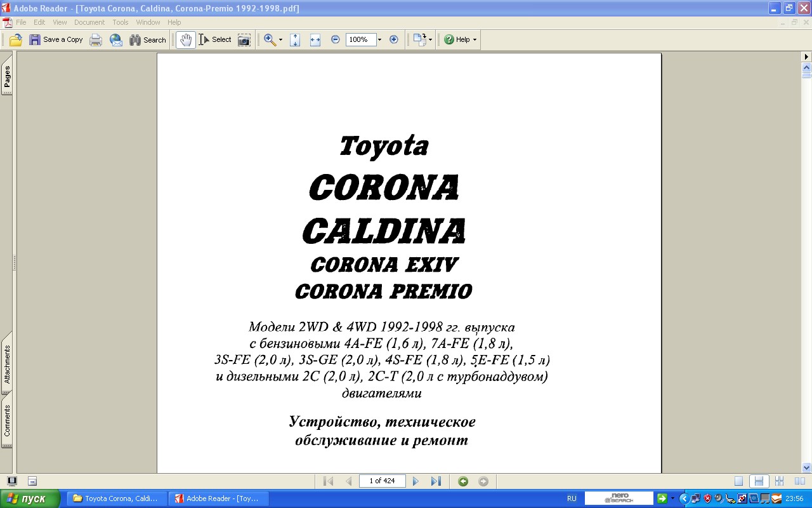Open the Window menu
Screen dimensions: 812x508
pyautogui.click(x=148, y=22)
